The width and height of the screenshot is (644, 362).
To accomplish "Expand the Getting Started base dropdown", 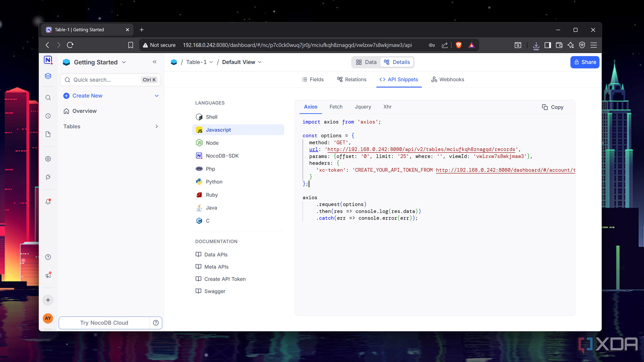I will pyautogui.click(x=124, y=62).
